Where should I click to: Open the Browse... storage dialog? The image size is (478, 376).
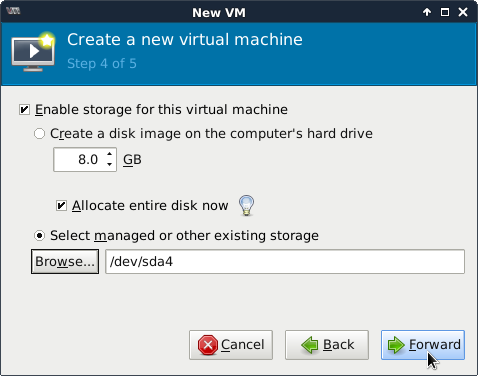(65, 262)
